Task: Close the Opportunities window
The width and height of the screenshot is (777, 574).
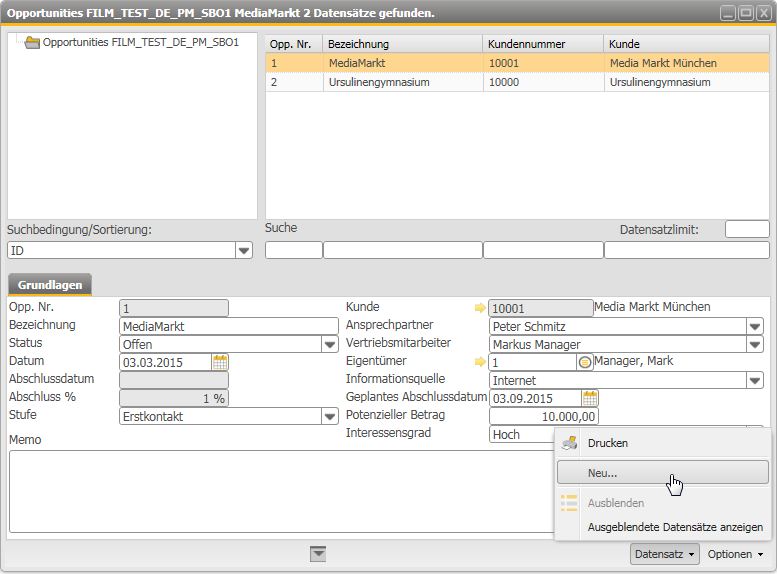Action: [x=764, y=13]
